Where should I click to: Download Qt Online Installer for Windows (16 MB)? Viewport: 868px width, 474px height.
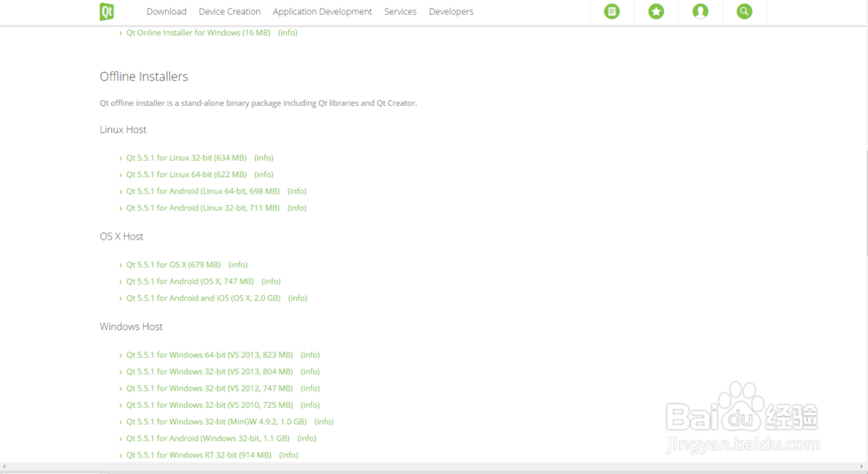pyautogui.click(x=198, y=33)
